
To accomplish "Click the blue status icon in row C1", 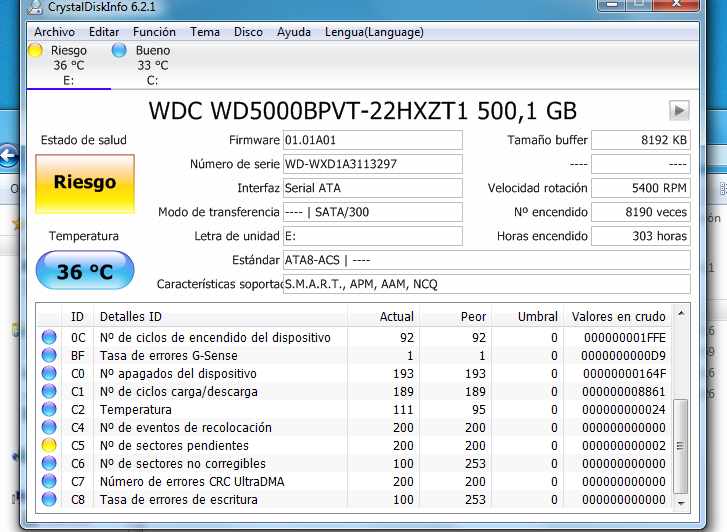I will pos(49,391).
